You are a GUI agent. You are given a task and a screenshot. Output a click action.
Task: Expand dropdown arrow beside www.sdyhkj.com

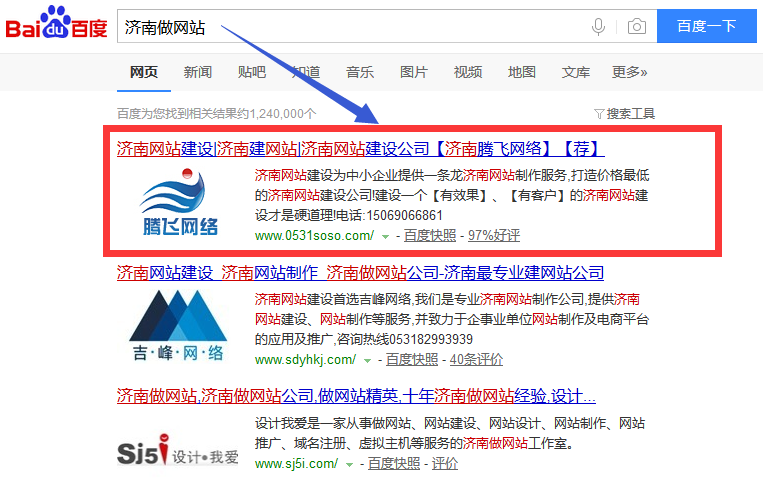367,361
